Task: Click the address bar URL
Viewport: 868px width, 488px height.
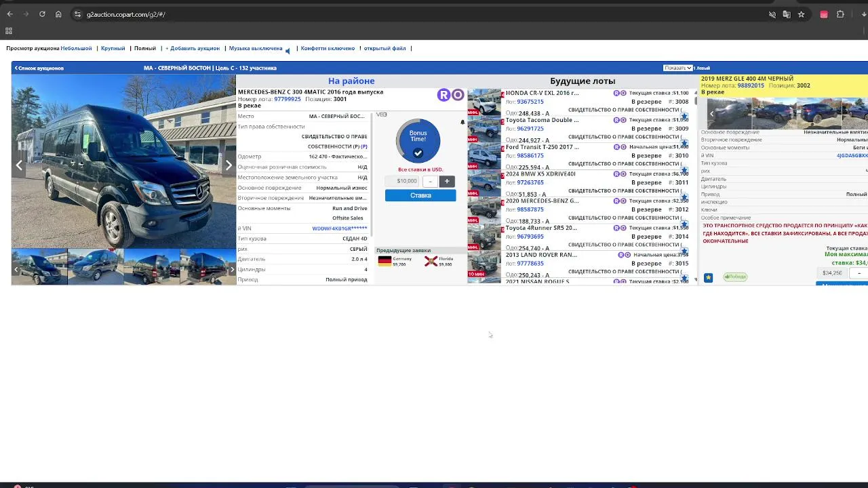Action: pos(126,14)
